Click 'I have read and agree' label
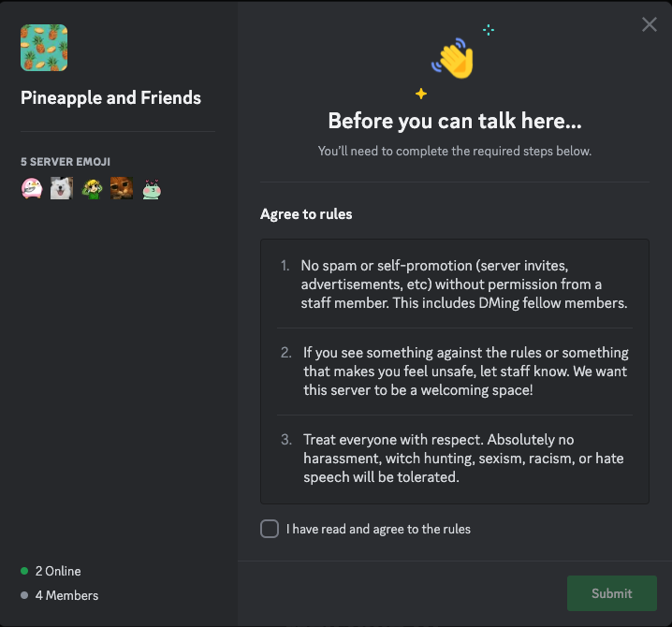The width and height of the screenshot is (672, 627). coord(378,529)
